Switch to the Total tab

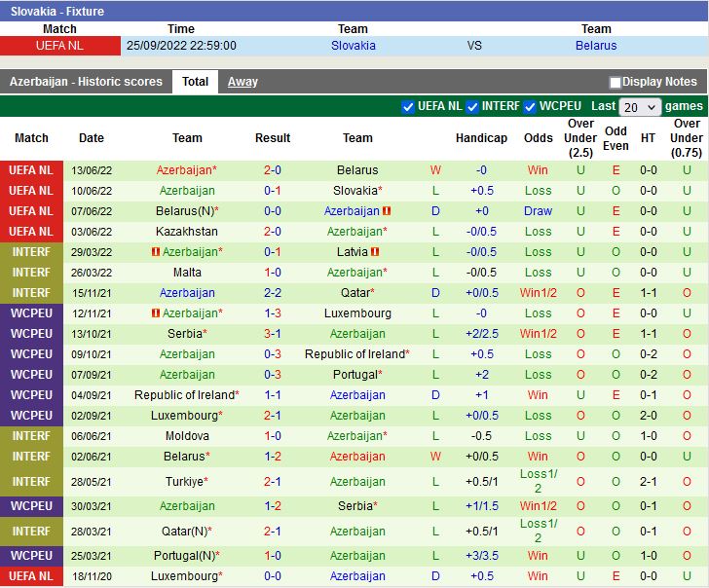coord(195,82)
